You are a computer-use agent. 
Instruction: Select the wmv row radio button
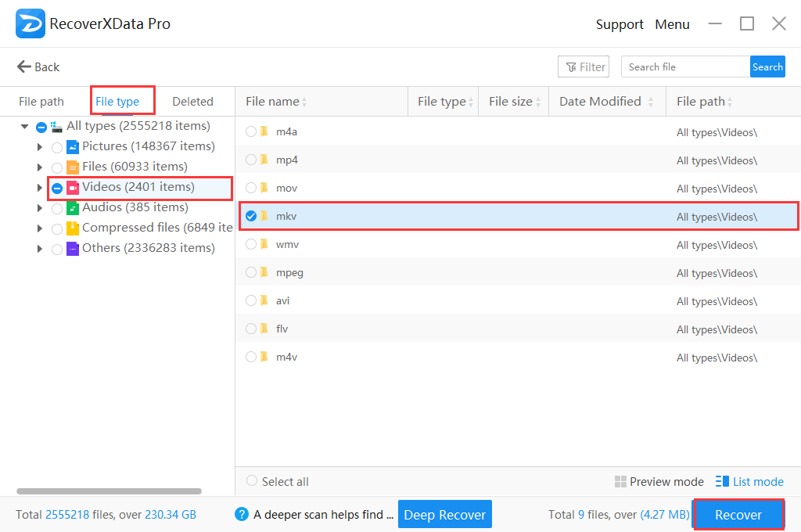(x=251, y=244)
